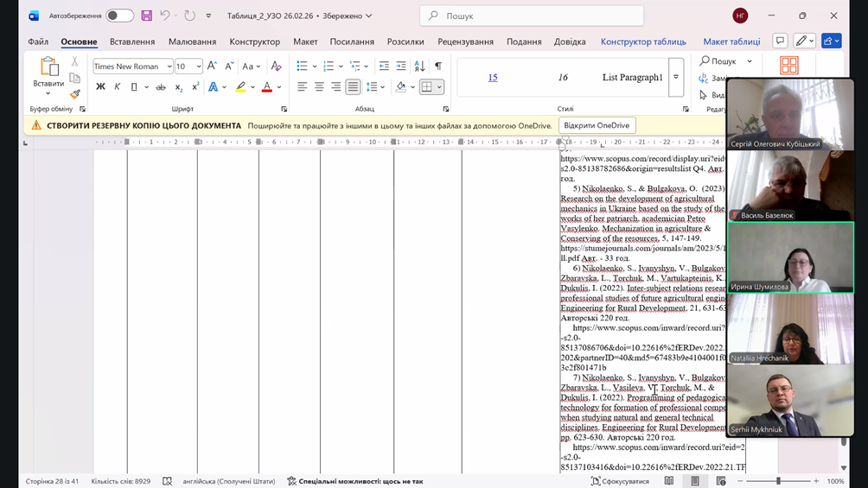868x488 pixels.
Task: Switch to Focus mode (Сфокусуватися)
Action: pos(620,481)
